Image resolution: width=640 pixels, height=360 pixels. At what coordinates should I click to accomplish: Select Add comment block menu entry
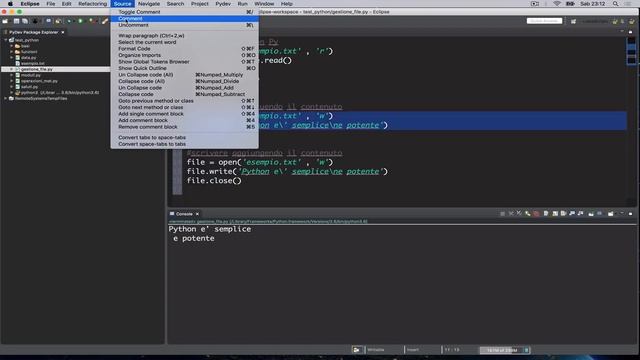pos(184,120)
